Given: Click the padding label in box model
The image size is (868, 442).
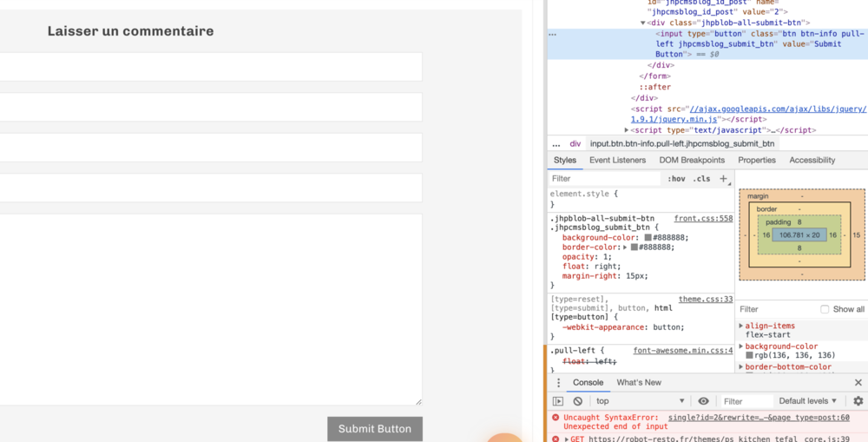Looking at the screenshot, I should [778, 221].
